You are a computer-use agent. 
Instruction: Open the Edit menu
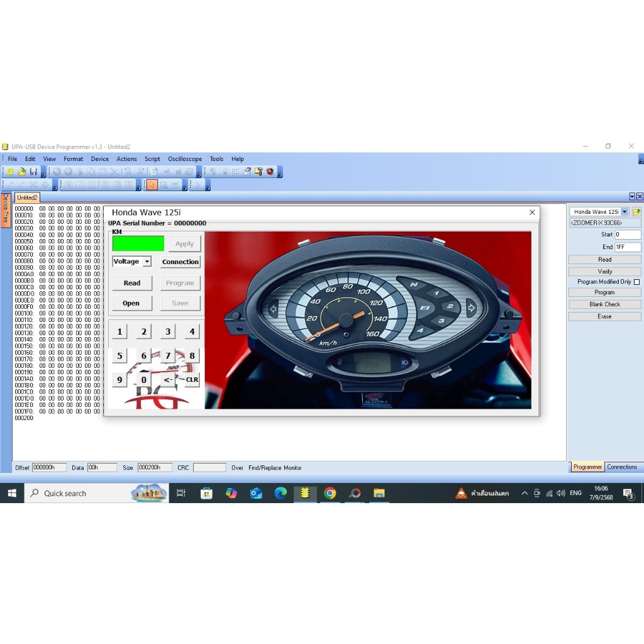30,159
